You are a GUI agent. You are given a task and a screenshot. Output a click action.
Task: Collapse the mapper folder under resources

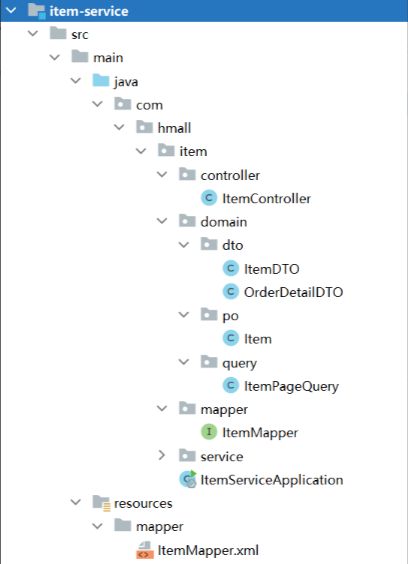(x=98, y=526)
